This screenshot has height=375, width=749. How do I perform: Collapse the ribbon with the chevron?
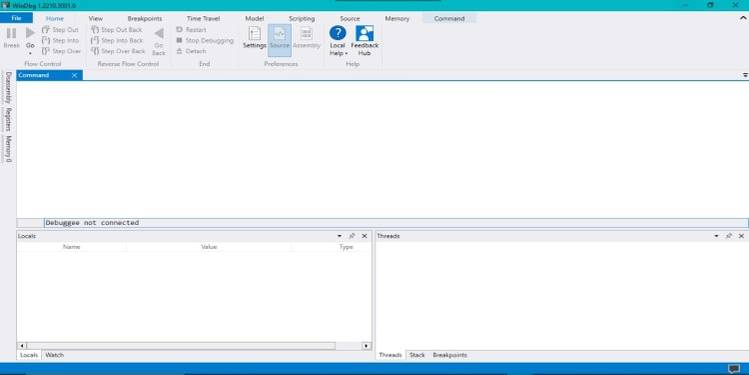743,18
